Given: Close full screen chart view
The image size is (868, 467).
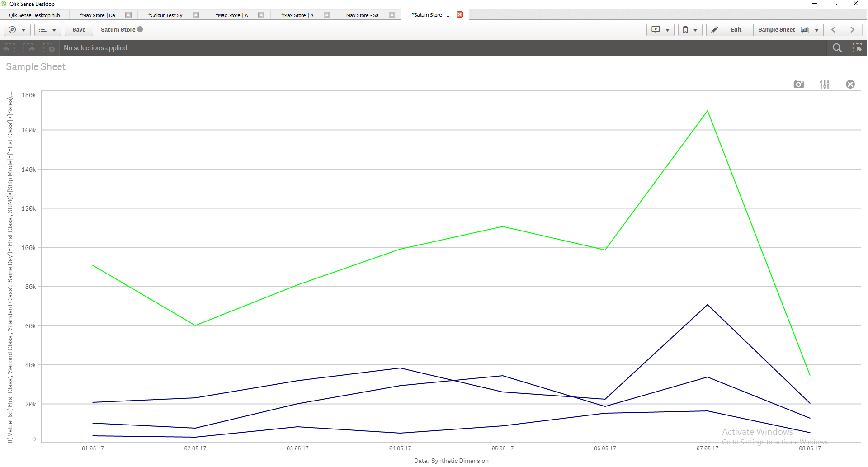Looking at the screenshot, I should [x=850, y=85].
